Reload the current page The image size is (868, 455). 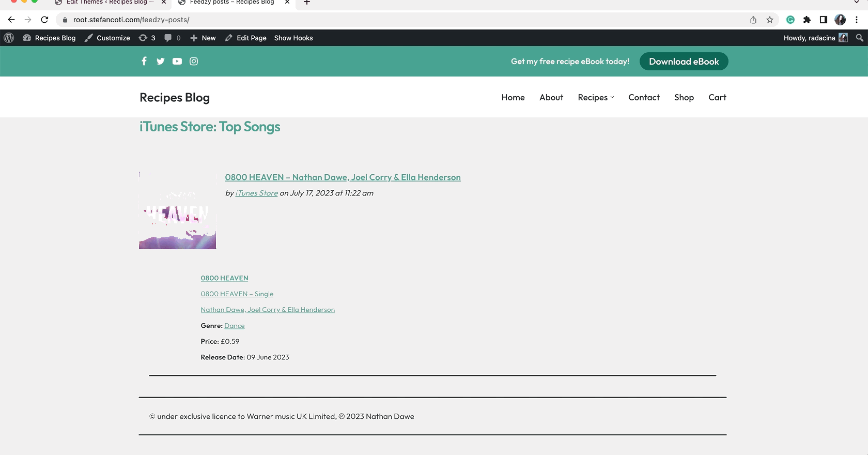point(44,20)
